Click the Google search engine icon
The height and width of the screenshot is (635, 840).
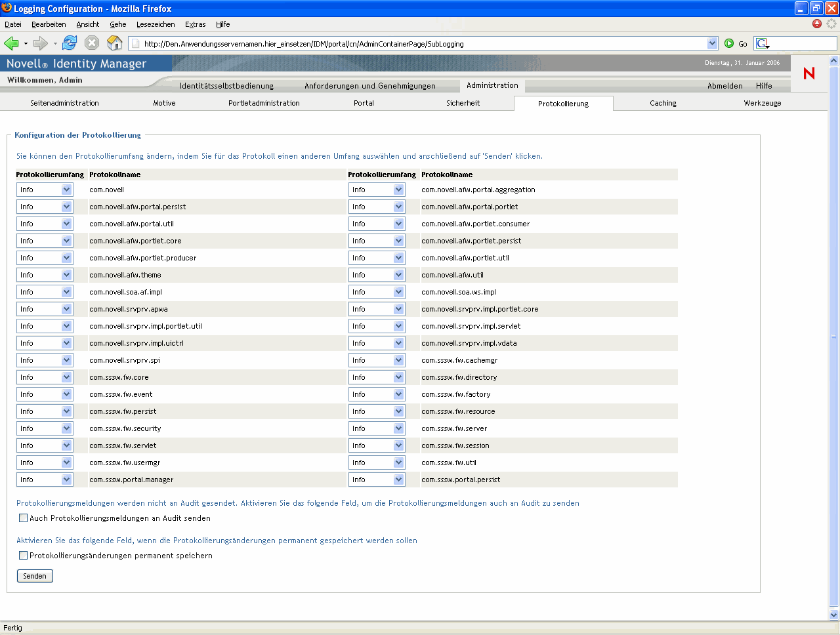[762, 43]
